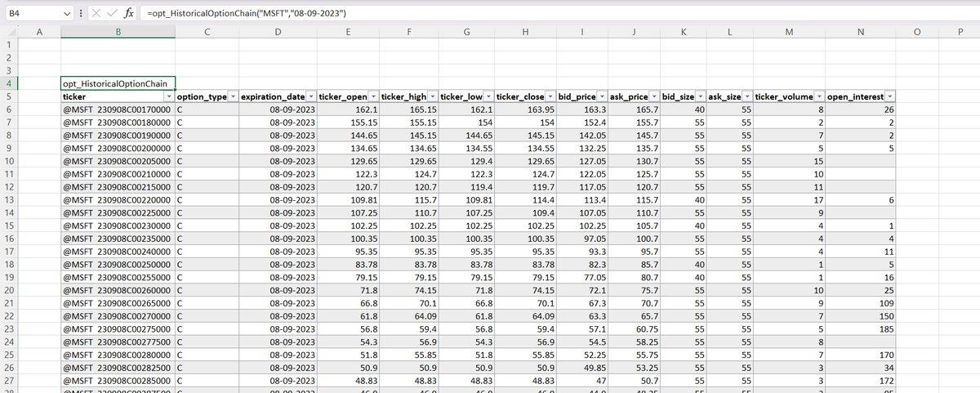
Task: Open the expiration_date filter dropdown
Action: [310, 96]
